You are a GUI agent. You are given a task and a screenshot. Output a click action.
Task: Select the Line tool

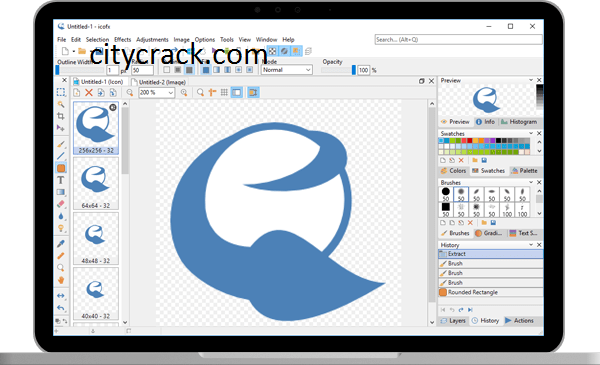pos(60,156)
